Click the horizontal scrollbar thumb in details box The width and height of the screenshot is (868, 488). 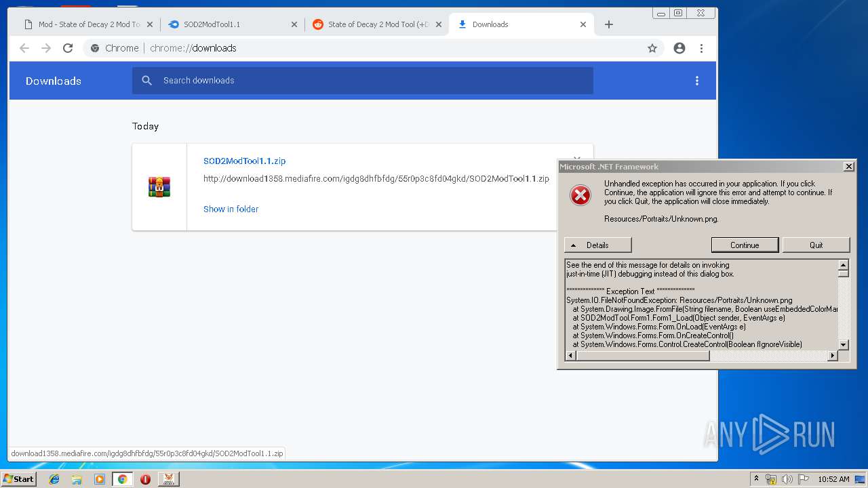tap(643, 356)
